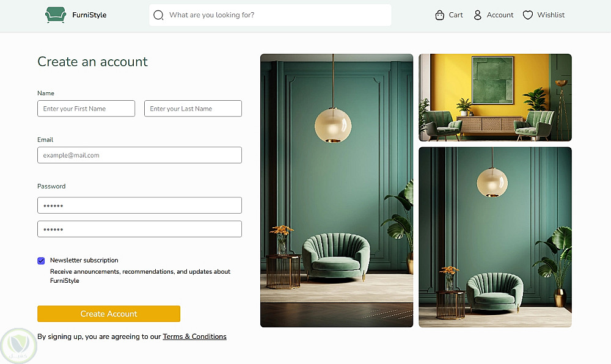Viewport: 611px width, 364px height.
Task: Click the Create Account button
Action: (x=109, y=314)
